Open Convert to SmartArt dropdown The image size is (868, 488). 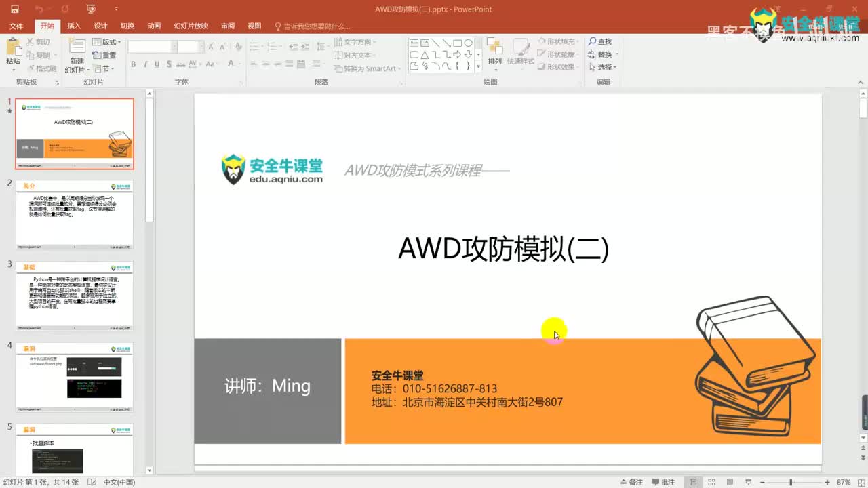pyautogui.click(x=367, y=68)
